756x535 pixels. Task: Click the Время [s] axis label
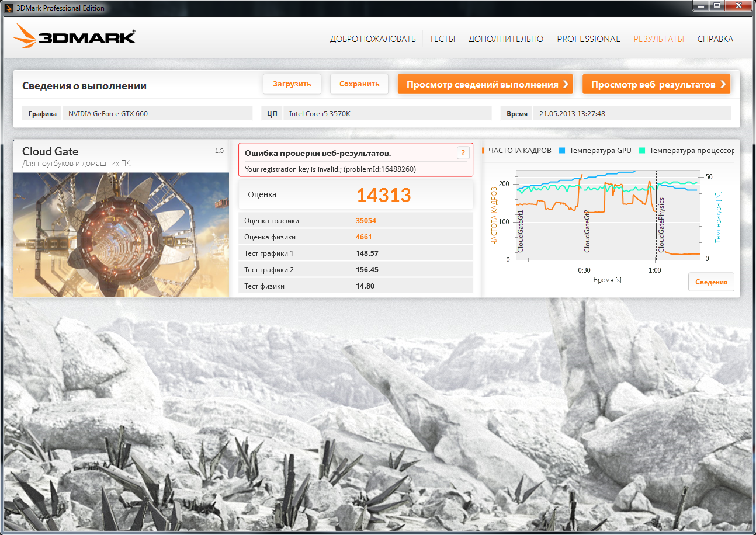coord(607,280)
